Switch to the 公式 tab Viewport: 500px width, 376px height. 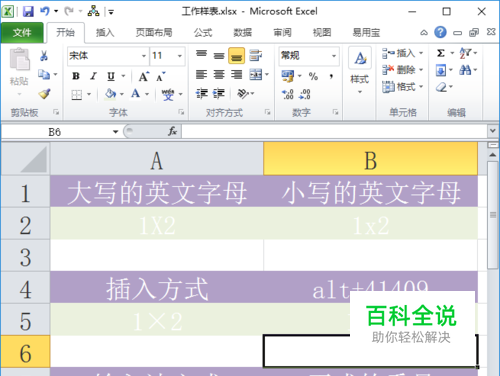pos(203,33)
